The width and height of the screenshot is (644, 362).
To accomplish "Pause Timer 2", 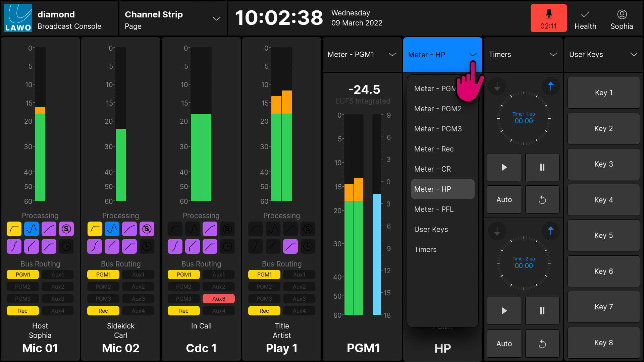I will click(542, 311).
